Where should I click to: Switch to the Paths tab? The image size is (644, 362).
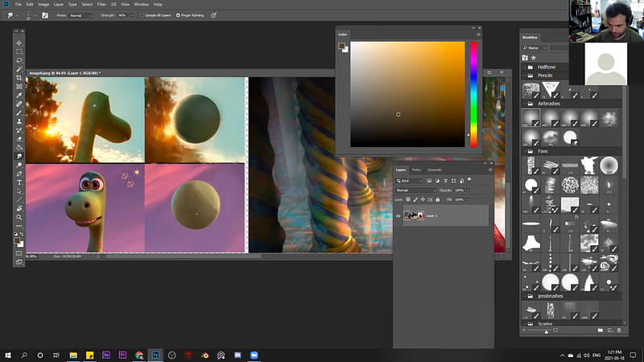click(416, 170)
